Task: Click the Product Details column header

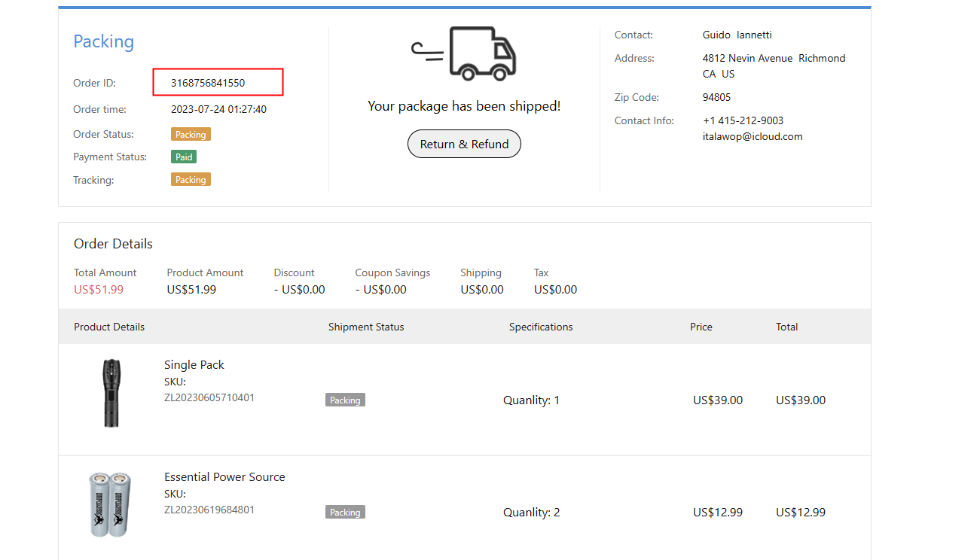Action: click(x=109, y=327)
